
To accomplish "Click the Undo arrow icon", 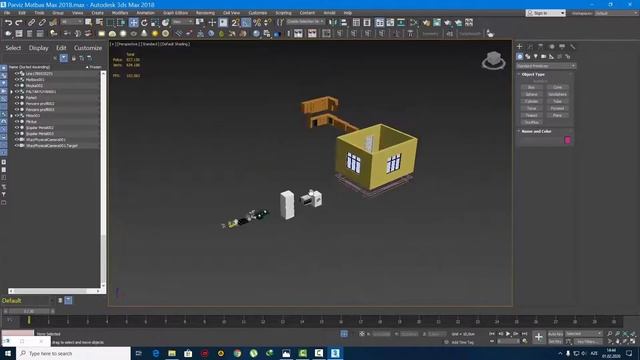I will [8, 23].
